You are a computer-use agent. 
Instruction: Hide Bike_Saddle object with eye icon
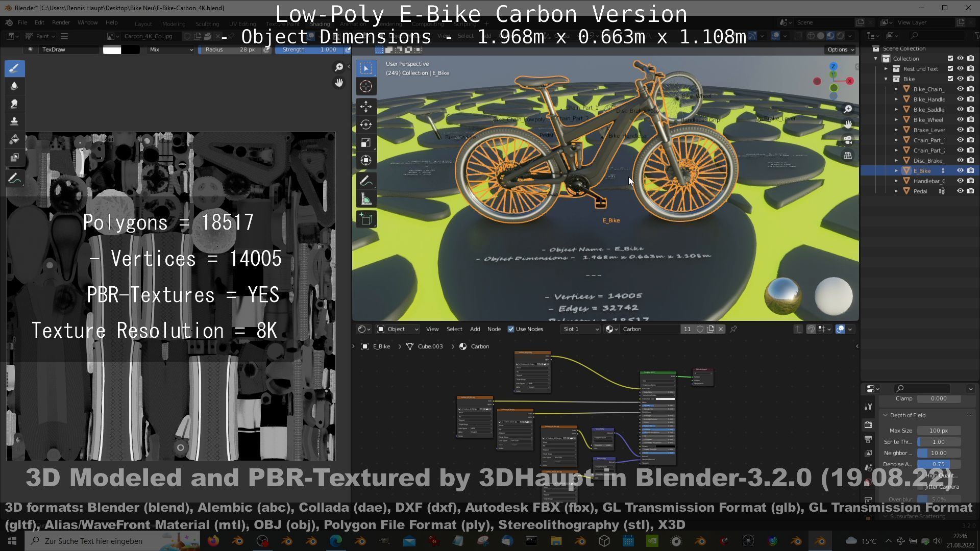[960, 110]
